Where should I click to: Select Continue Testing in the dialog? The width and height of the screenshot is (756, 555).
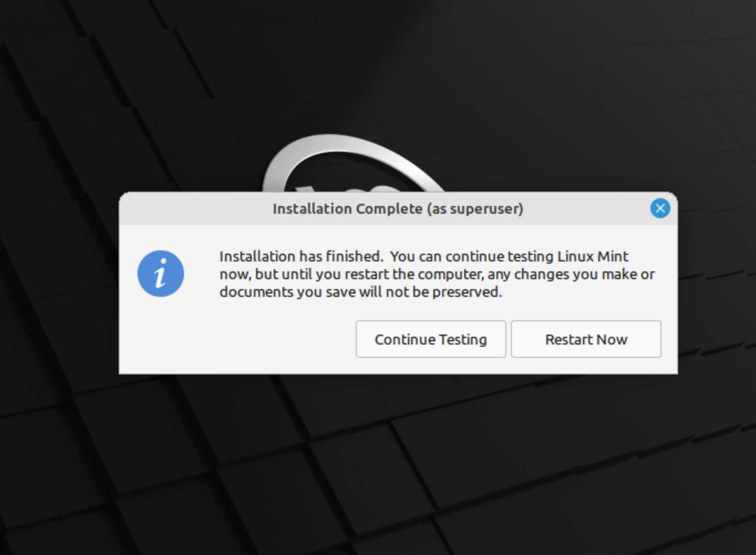[430, 339]
